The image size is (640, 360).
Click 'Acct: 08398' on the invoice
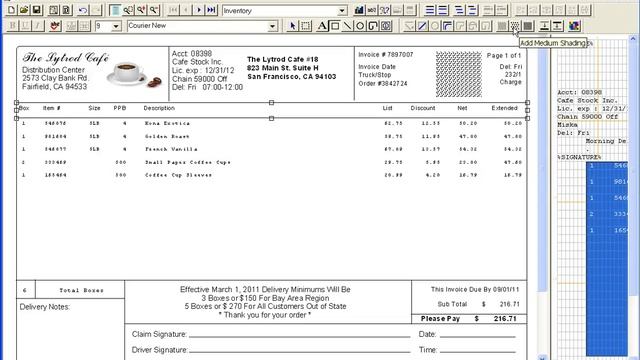pyautogui.click(x=192, y=54)
